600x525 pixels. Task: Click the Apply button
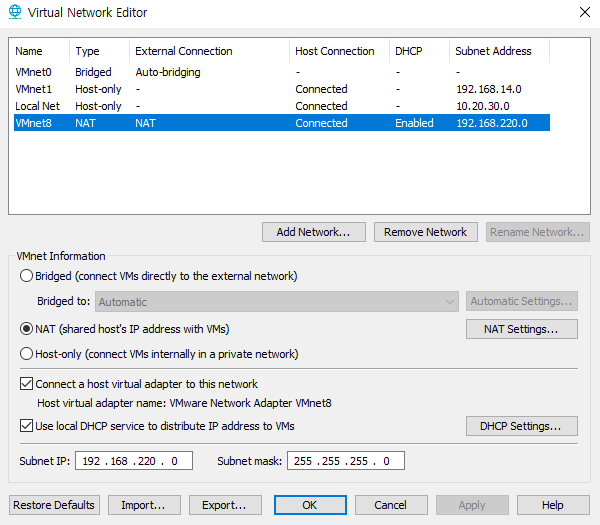(472, 505)
